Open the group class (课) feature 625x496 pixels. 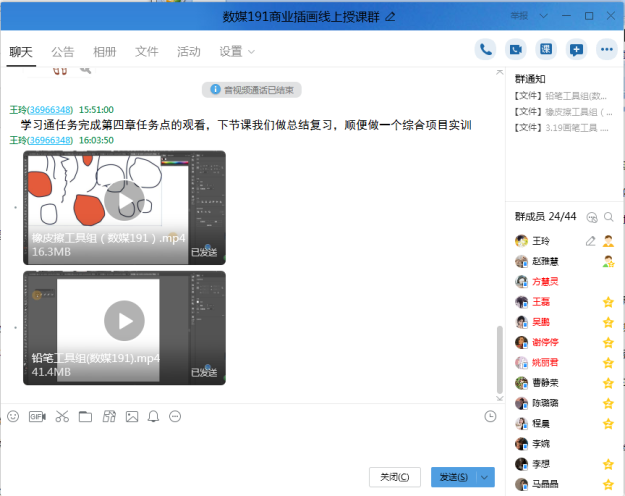[546, 49]
